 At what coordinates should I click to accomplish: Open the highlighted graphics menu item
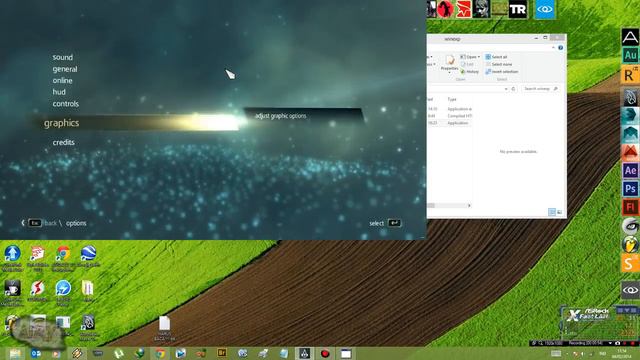pos(62,123)
